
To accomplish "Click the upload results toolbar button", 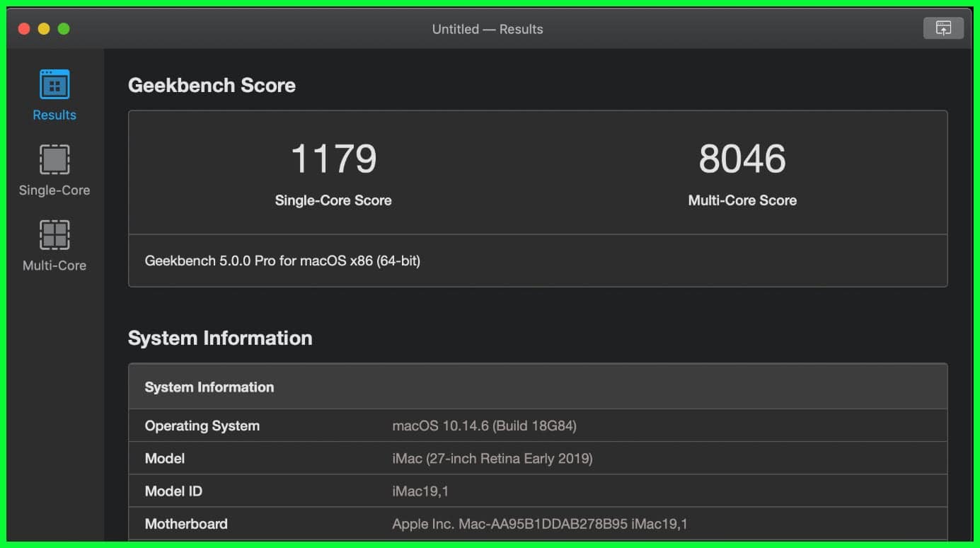I will (x=943, y=28).
